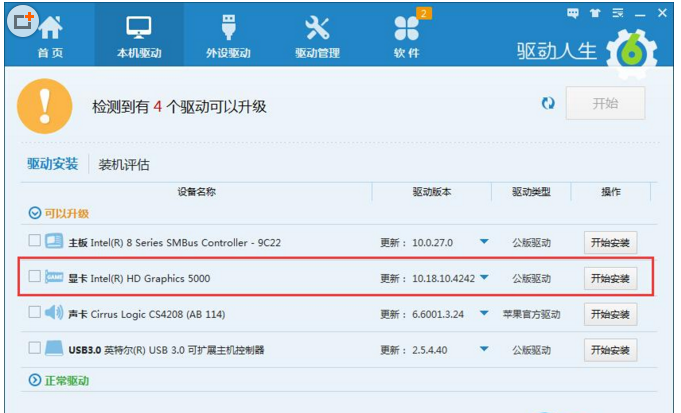681x413 pixels.
Task: Open version dropdown for 6.6001.3.24
Action: click(484, 313)
